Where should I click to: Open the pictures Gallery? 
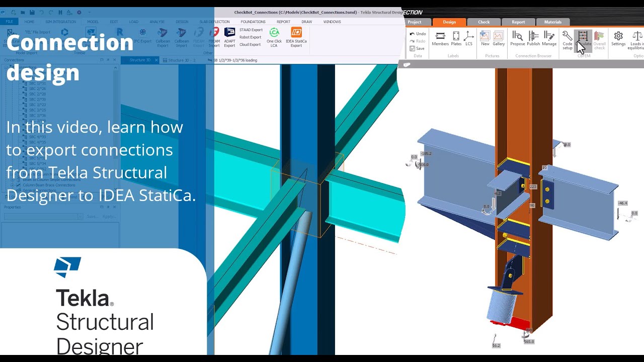[499, 39]
